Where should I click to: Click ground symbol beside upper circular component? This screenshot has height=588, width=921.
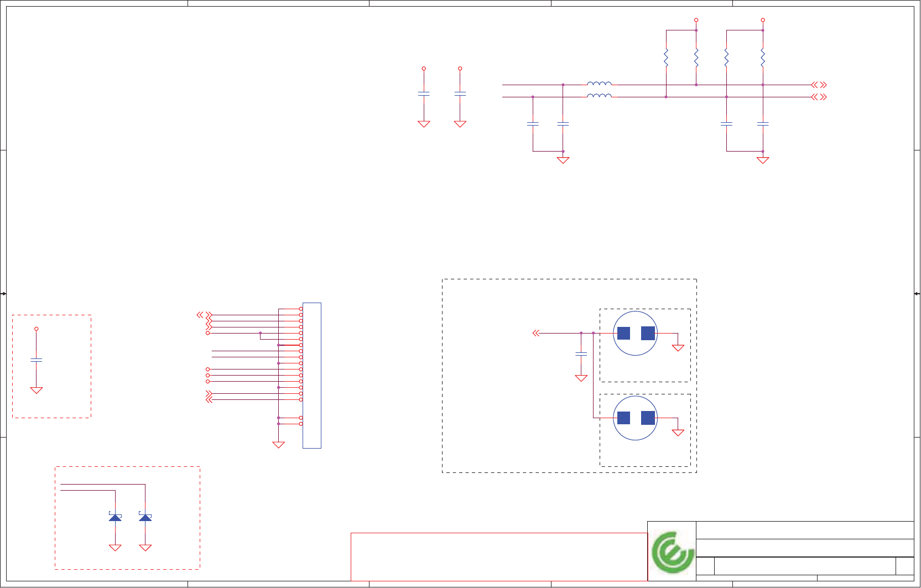click(x=678, y=348)
